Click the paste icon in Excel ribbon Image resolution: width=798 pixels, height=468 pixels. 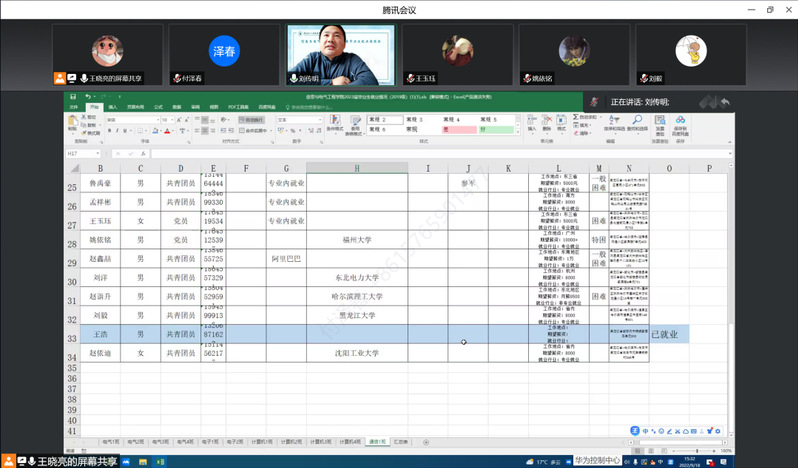coord(72,122)
